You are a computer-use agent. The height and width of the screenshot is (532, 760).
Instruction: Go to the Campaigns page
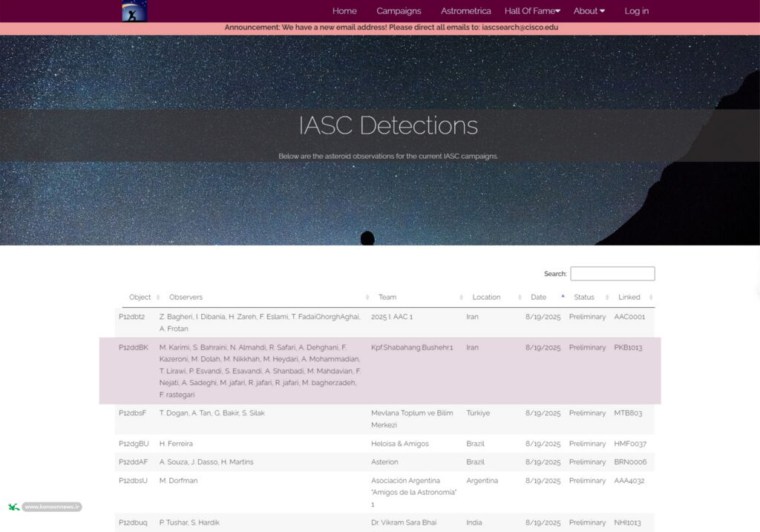[399, 11]
